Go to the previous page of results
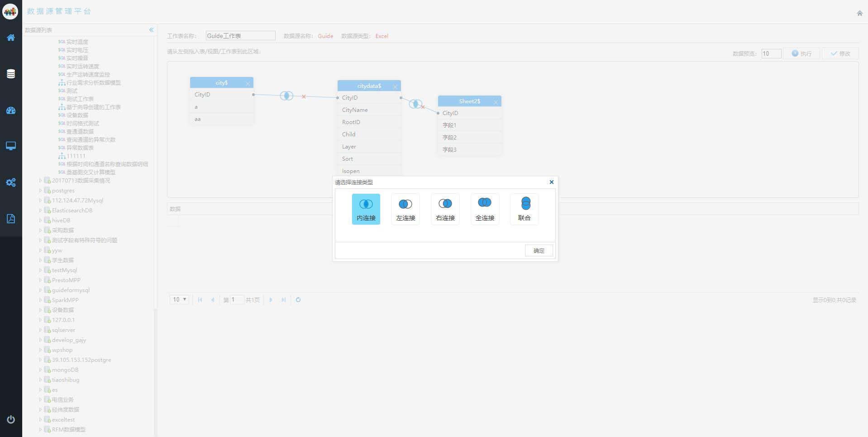 point(213,300)
